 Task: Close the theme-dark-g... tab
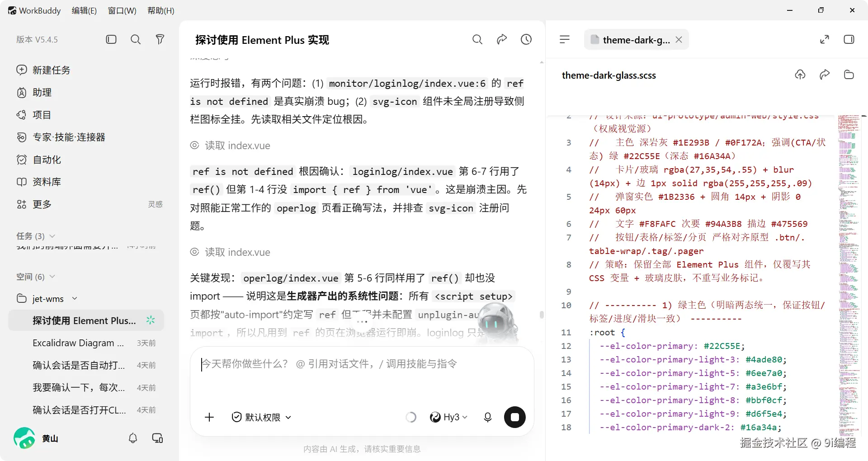(679, 40)
